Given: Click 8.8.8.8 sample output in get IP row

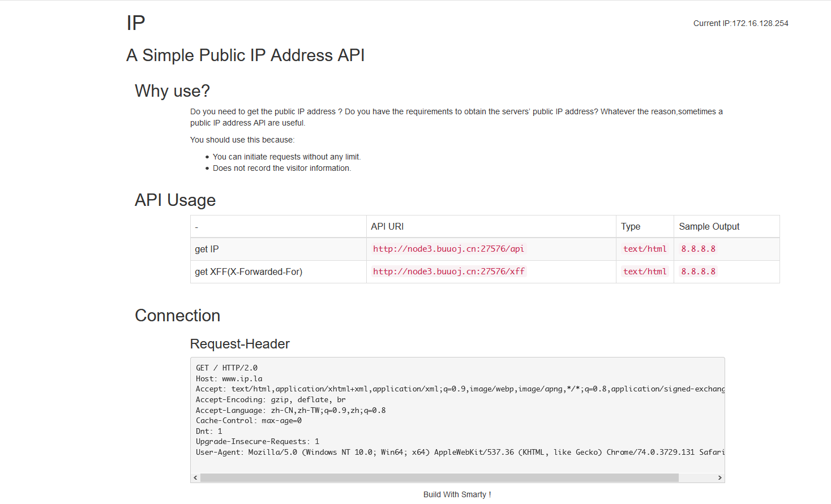Looking at the screenshot, I should [698, 249].
